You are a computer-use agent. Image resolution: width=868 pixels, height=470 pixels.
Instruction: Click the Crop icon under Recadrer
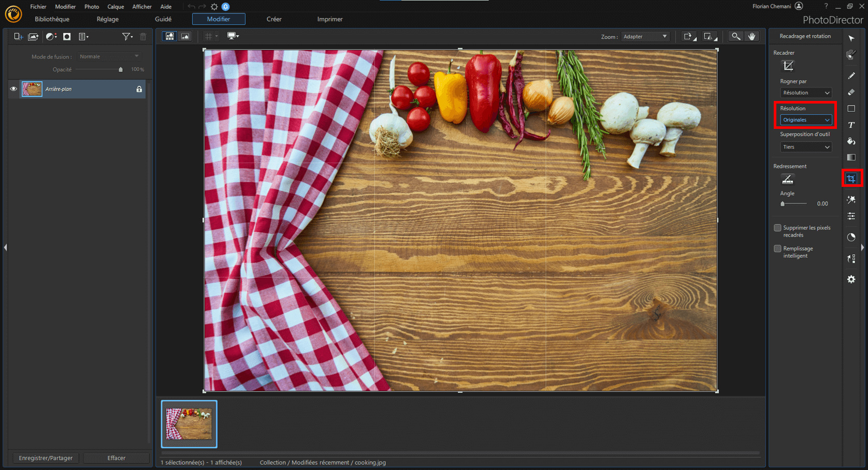click(788, 66)
